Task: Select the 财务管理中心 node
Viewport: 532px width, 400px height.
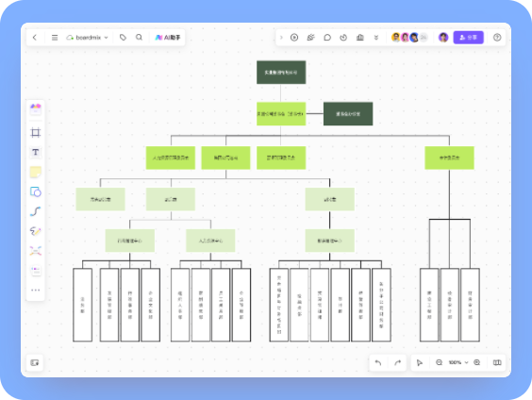Action: click(330, 241)
